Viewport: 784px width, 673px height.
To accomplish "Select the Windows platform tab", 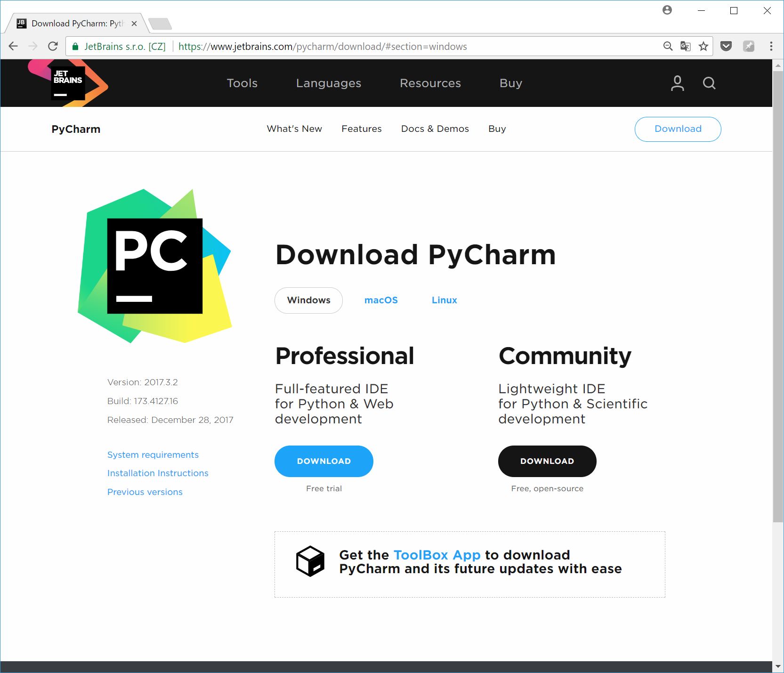I will pyautogui.click(x=308, y=300).
